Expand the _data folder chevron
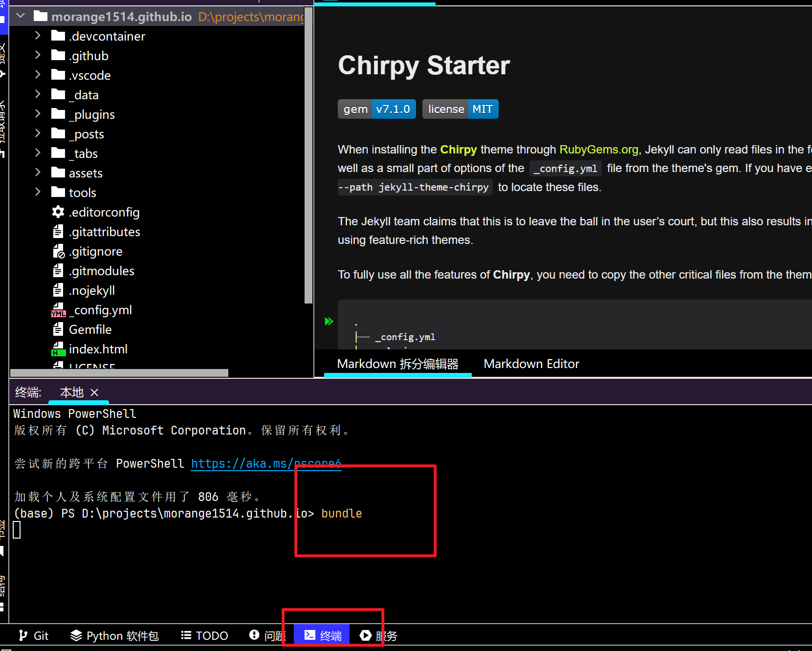Screen dimensions: 812x651 click(x=38, y=94)
